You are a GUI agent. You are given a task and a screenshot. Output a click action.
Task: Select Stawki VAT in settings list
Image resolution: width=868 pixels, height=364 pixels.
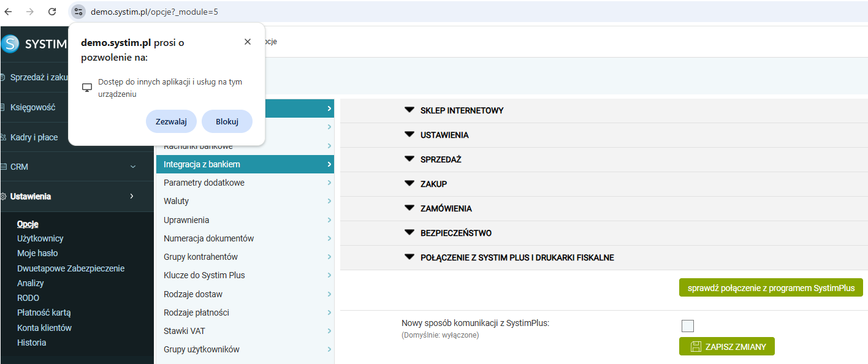coord(184,331)
